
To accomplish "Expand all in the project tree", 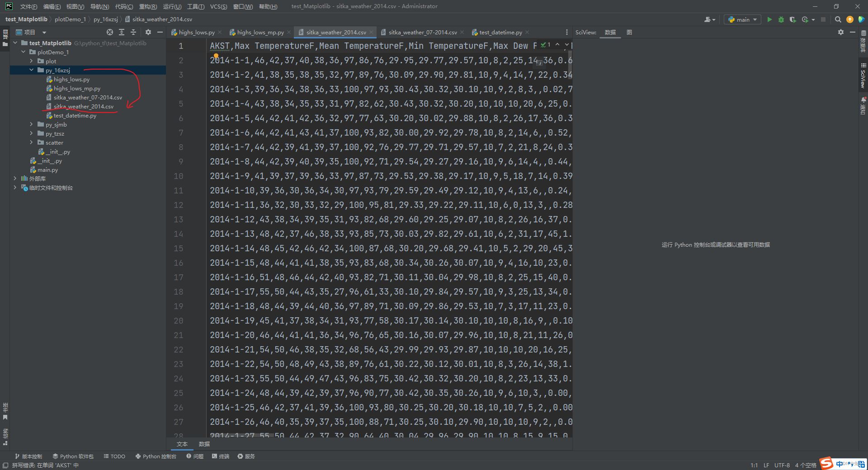I will coord(122,32).
